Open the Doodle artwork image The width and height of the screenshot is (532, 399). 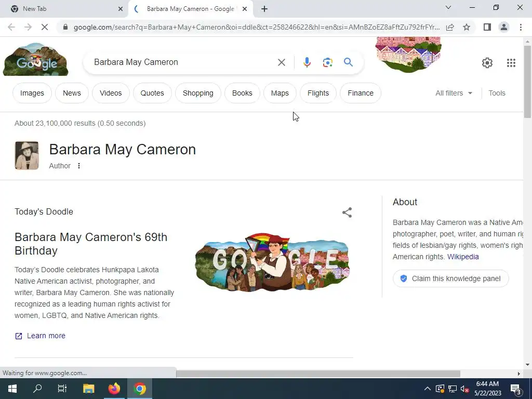(x=272, y=262)
